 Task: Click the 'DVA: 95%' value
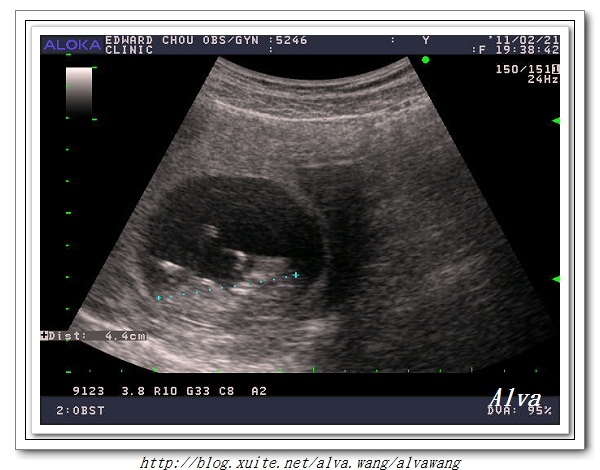coord(519,411)
